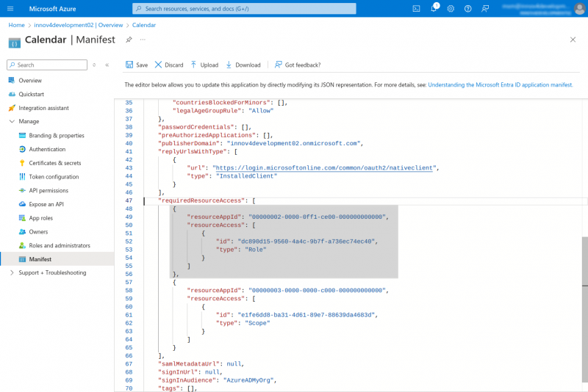Open the feedback icon in top bar
Viewport: 588px width, 392px height.
[x=485, y=9]
